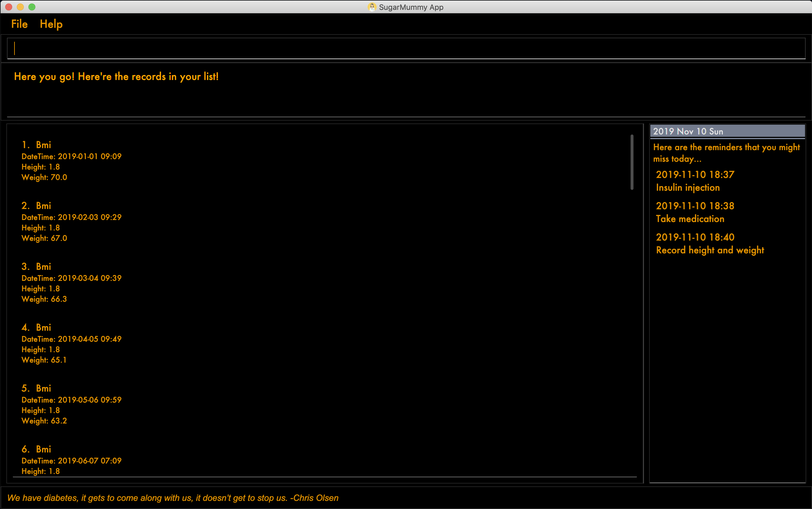Select BMI record number 6
The height and width of the screenshot is (509, 812).
[x=36, y=449]
